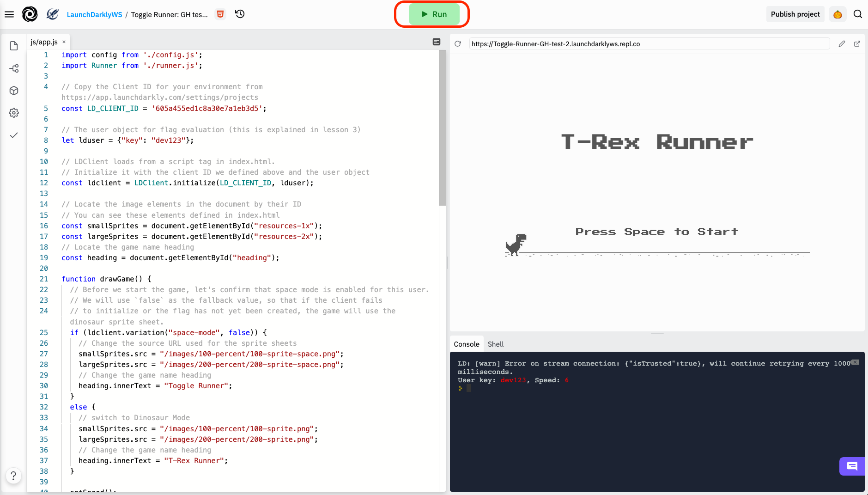Open the Files panel in the sidebar

coord(13,46)
